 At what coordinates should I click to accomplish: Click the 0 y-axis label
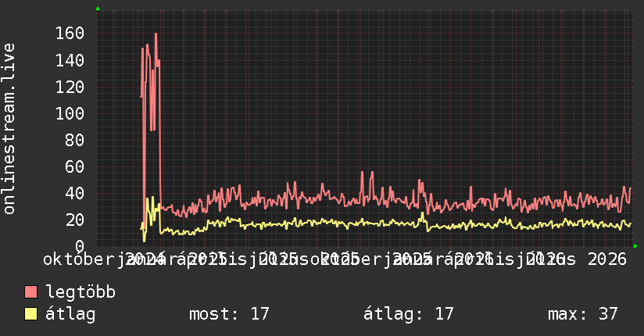click(x=80, y=245)
